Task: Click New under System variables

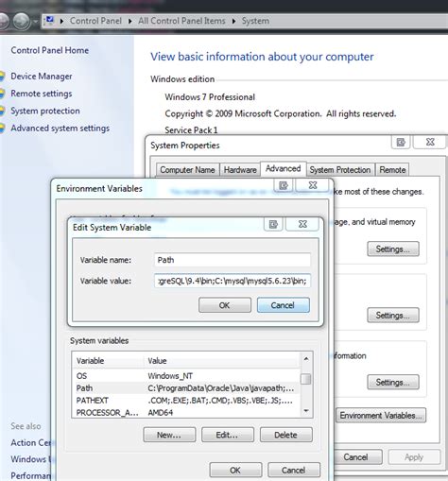Action: coord(169,435)
